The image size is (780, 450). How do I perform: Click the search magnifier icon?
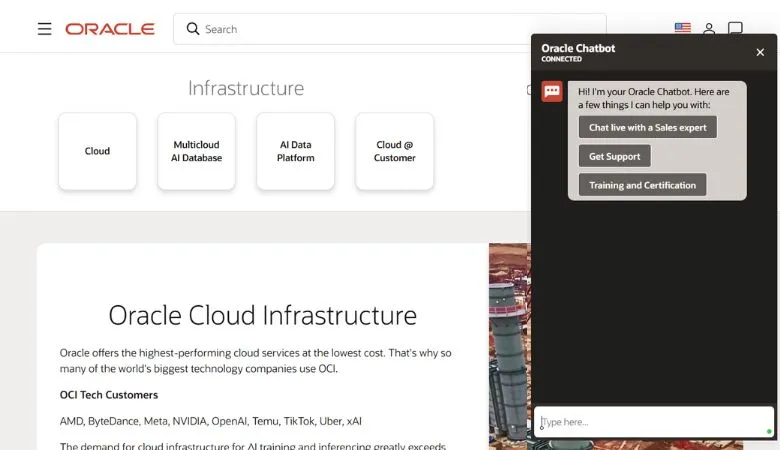tap(193, 29)
